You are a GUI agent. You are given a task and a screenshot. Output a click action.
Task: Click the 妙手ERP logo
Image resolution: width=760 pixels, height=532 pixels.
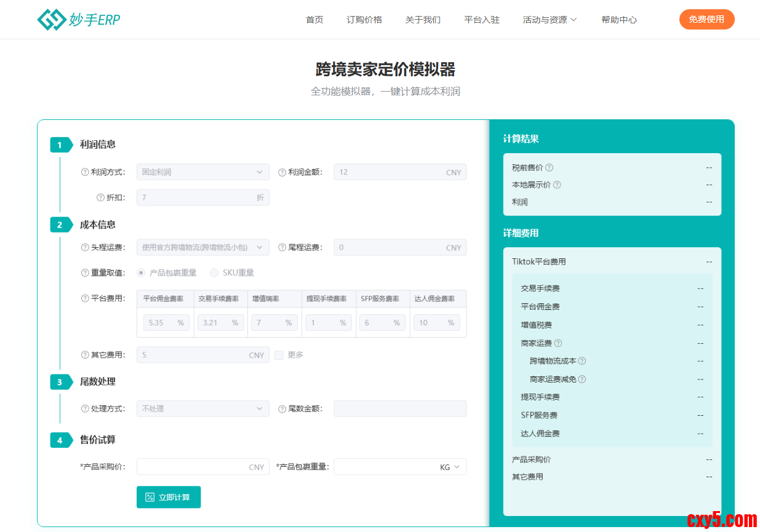point(78,20)
